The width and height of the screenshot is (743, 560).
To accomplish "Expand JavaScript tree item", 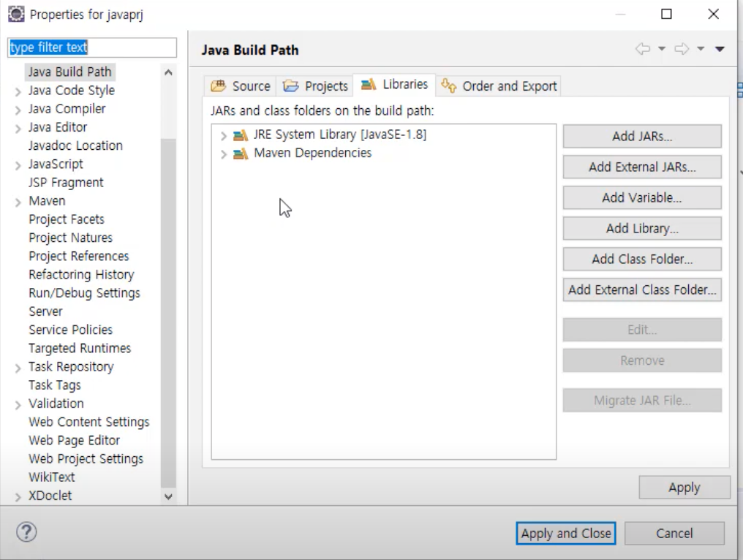I will 18,165.
